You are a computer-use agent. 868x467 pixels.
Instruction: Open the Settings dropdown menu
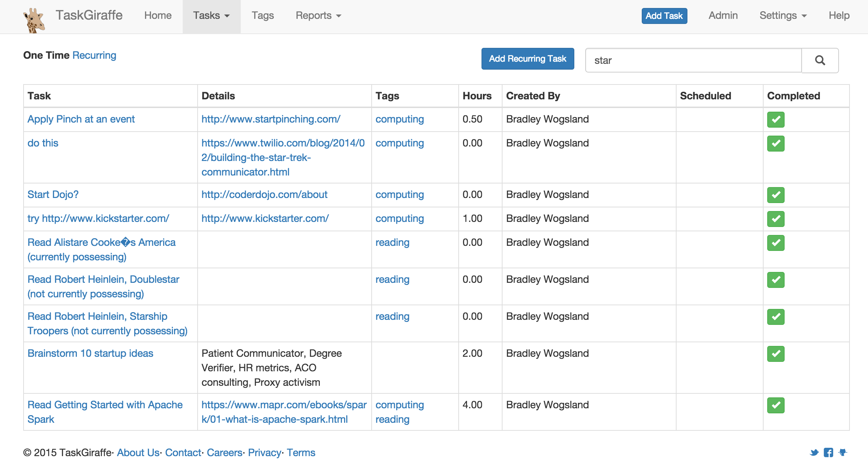tap(783, 16)
